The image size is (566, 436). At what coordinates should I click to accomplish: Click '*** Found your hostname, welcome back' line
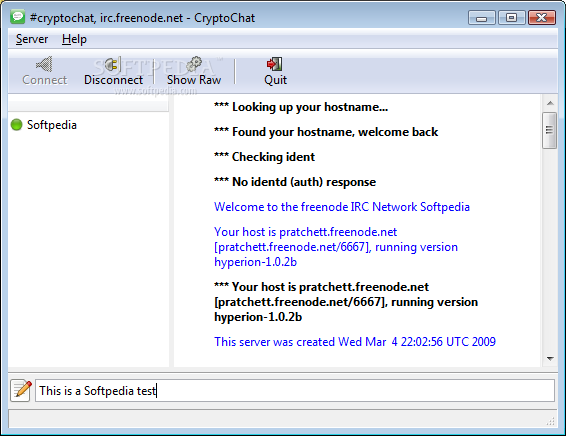point(326,132)
